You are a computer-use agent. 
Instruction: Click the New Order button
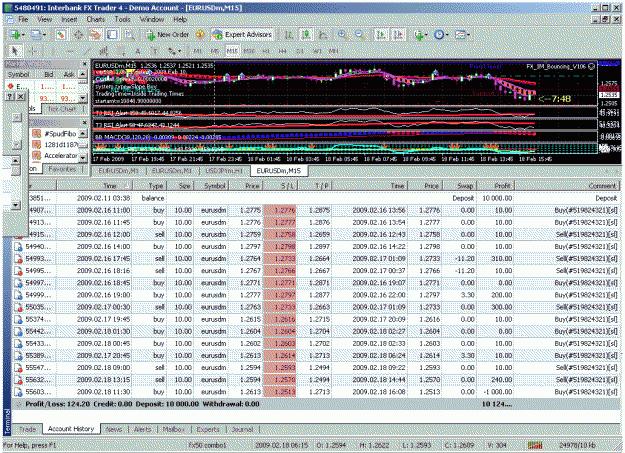click(x=168, y=35)
